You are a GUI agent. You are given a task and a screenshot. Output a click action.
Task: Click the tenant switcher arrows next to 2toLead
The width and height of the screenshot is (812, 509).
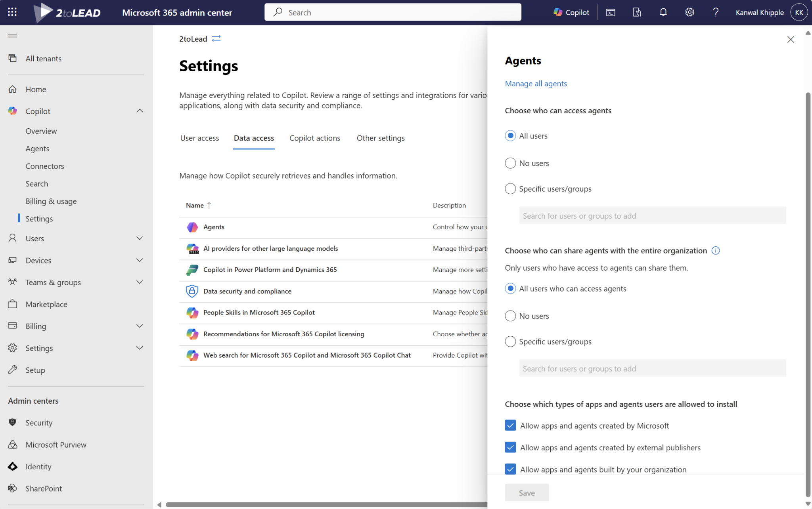(x=216, y=38)
